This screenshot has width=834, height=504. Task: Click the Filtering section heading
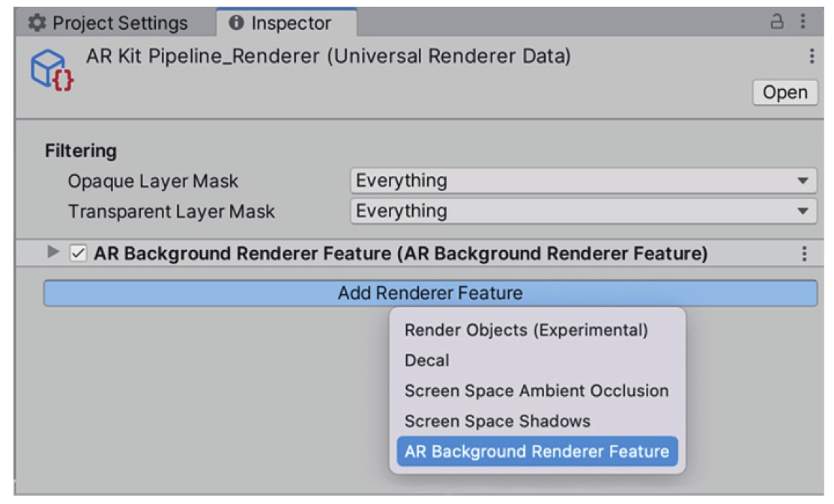(81, 151)
